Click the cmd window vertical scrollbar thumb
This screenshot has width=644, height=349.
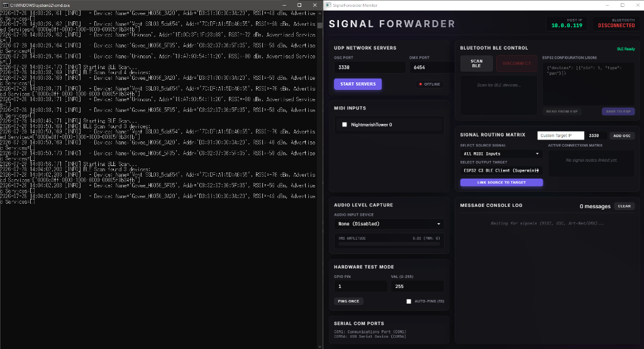coord(320,25)
